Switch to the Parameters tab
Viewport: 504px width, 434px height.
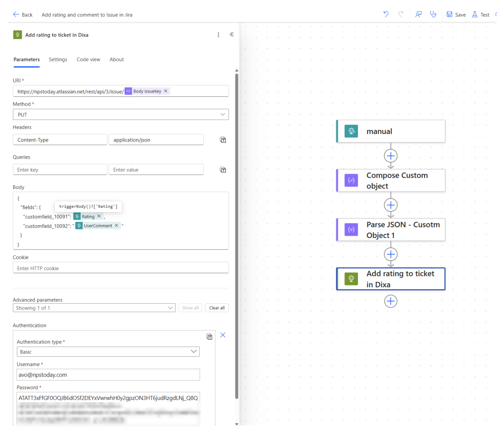click(26, 59)
